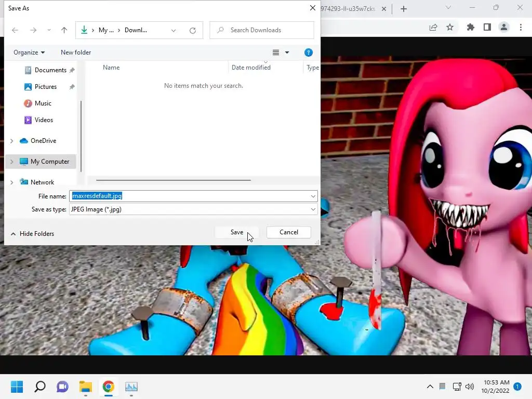Open the Organize menu

click(29, 52)
